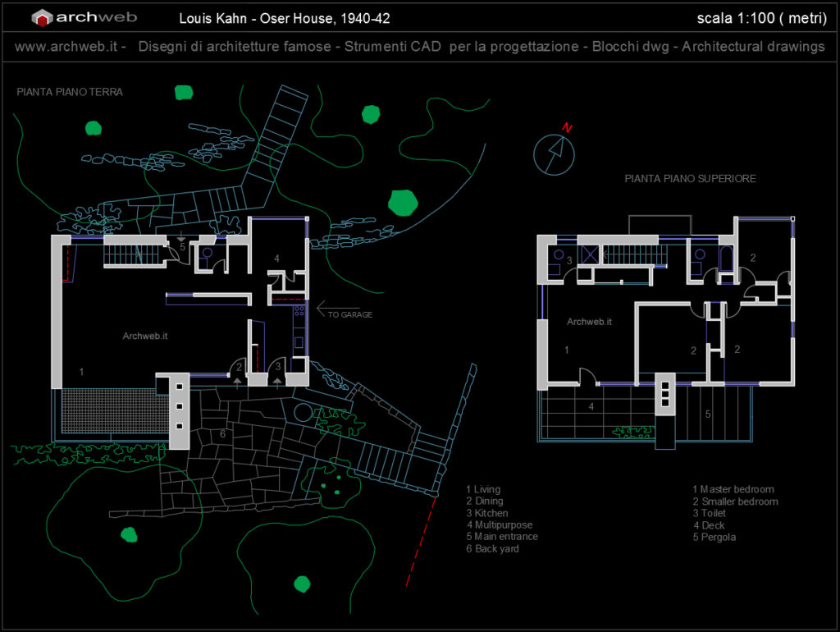Click the '6 Back yard' legend entry
Viewport: 840px width, 632px height.
(492, 548)
